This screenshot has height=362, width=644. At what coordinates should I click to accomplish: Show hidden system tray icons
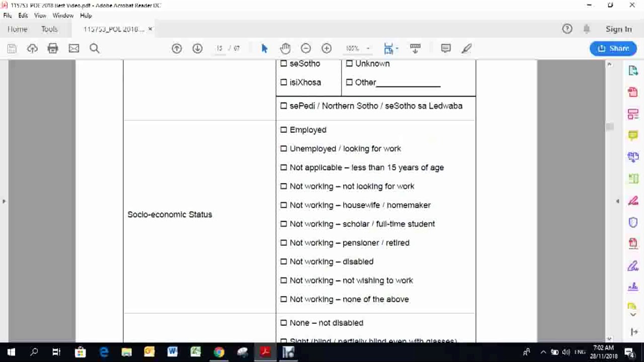(543, 352)
